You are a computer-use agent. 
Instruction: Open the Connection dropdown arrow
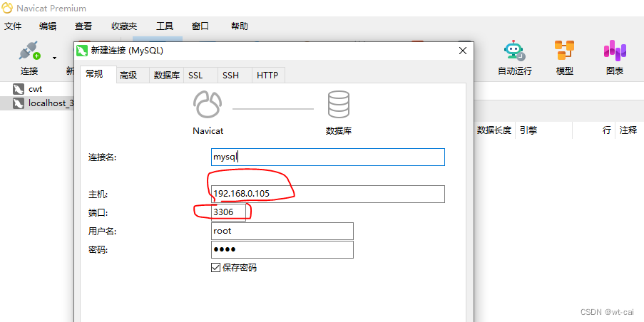coord(54,58)
